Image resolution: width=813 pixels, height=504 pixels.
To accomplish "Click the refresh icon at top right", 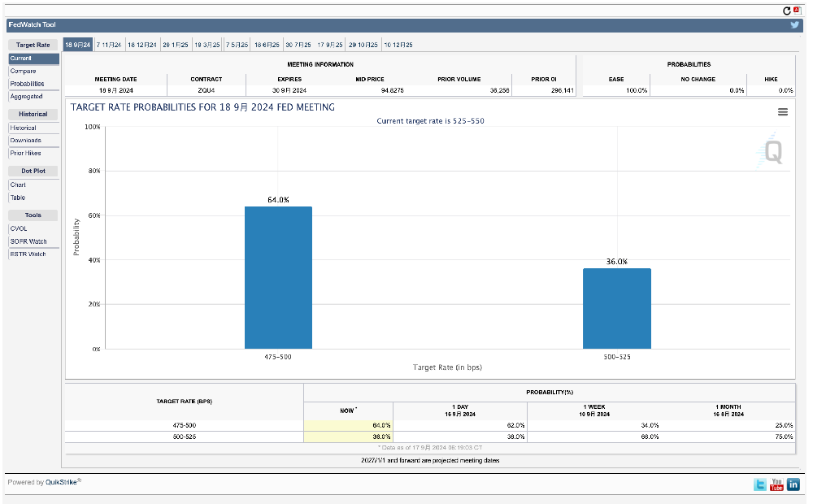I will pos(786,11).
